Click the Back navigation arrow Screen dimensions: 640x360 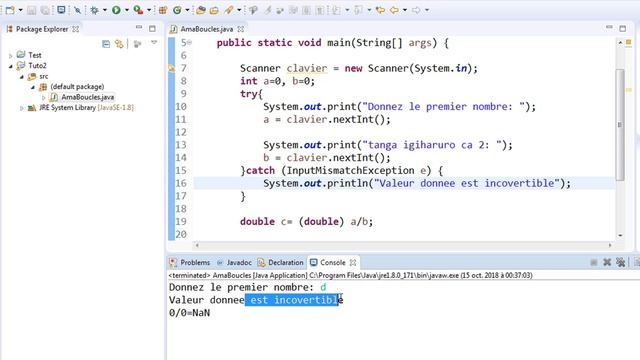tap(394, 10)
